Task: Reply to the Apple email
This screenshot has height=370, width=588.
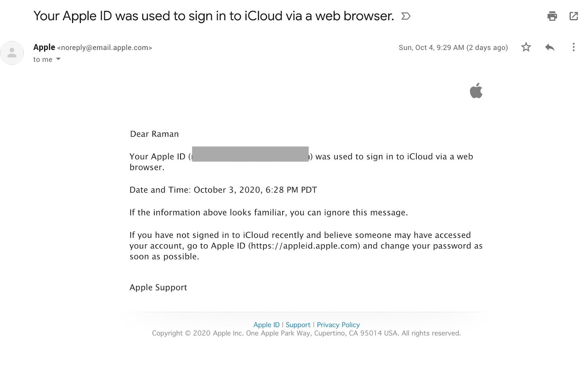Action: tap(550, 47)
